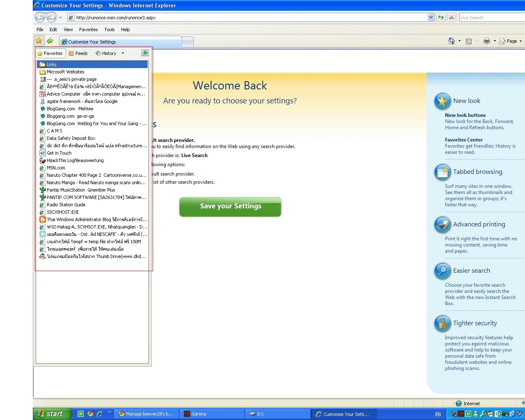The height and width of the screenshot is (420, 525).
Task: Pin the Favorites Center panel
Action: click(145, 53)
